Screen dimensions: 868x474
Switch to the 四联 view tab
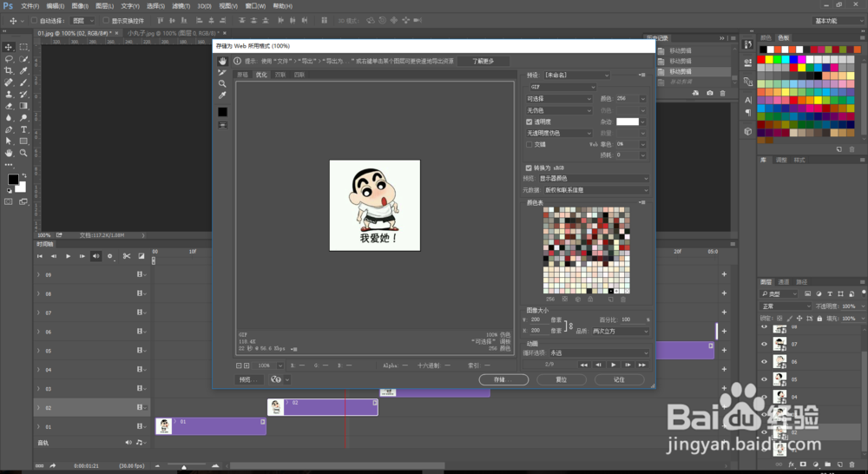click(299, 75)
